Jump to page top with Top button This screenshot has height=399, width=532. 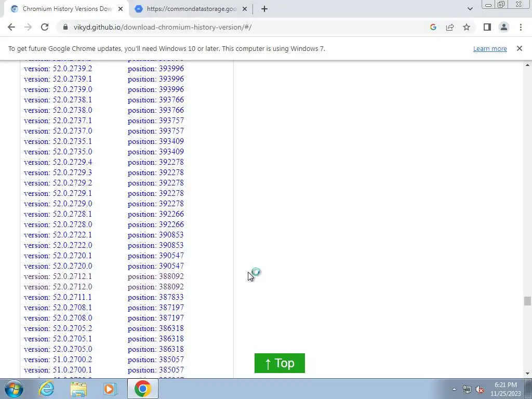[280, 363]
